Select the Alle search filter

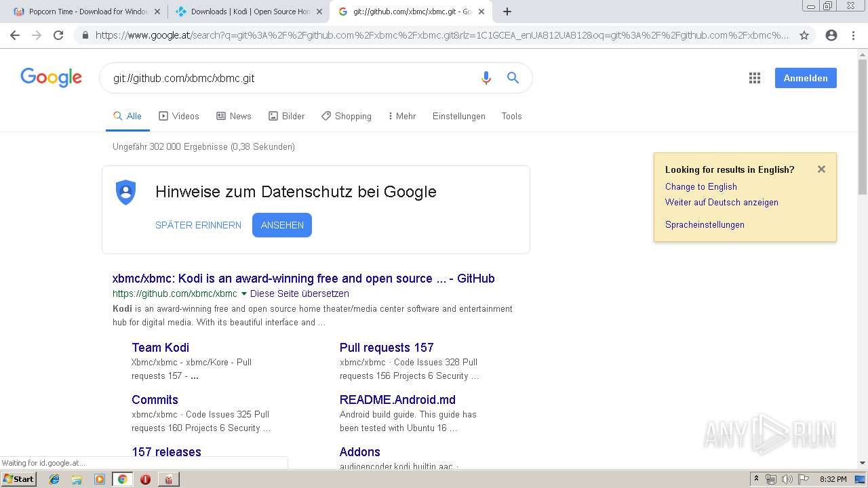tap(127, 116)
